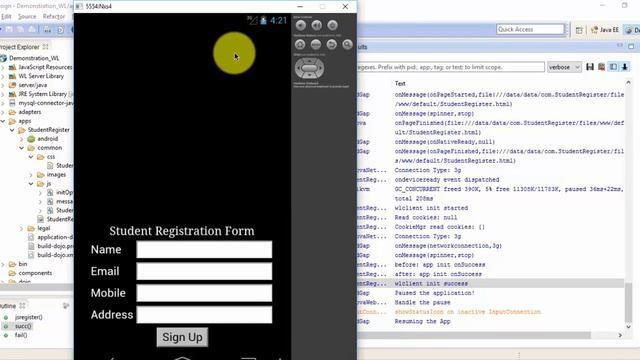Open the Source menu
Image resolution: width=640 pixels, height=360 pixels.
click(x=27, y=16)
